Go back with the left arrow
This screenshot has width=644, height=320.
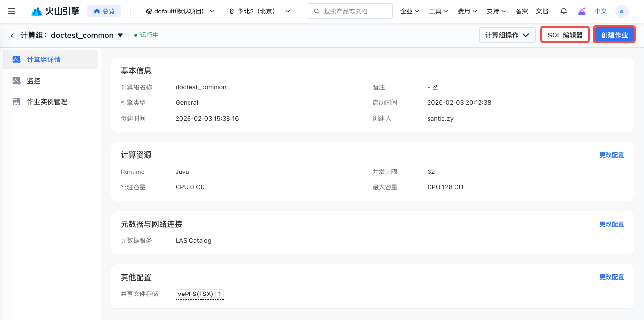click(12, 35)
